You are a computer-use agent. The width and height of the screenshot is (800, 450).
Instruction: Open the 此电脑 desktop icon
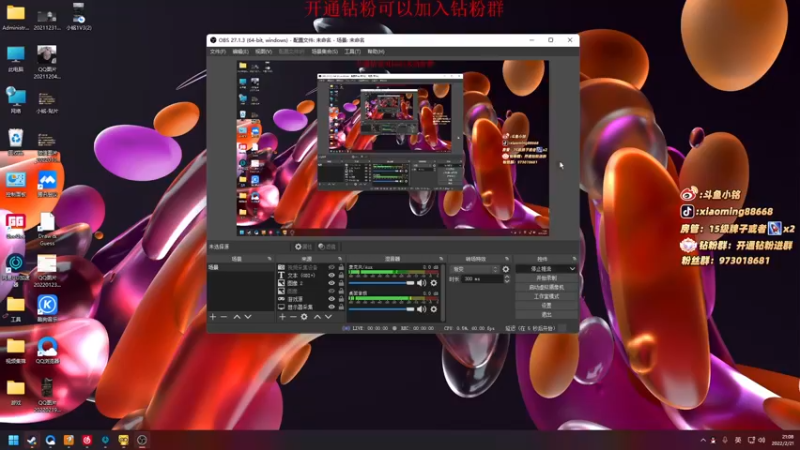click(x=16, y=59)
